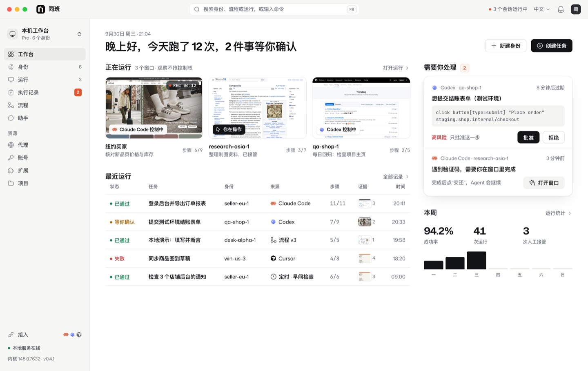Open 代理 under 资源
Image resolution: width=588 pixels, height=371 pixels.
pos(45,145)
